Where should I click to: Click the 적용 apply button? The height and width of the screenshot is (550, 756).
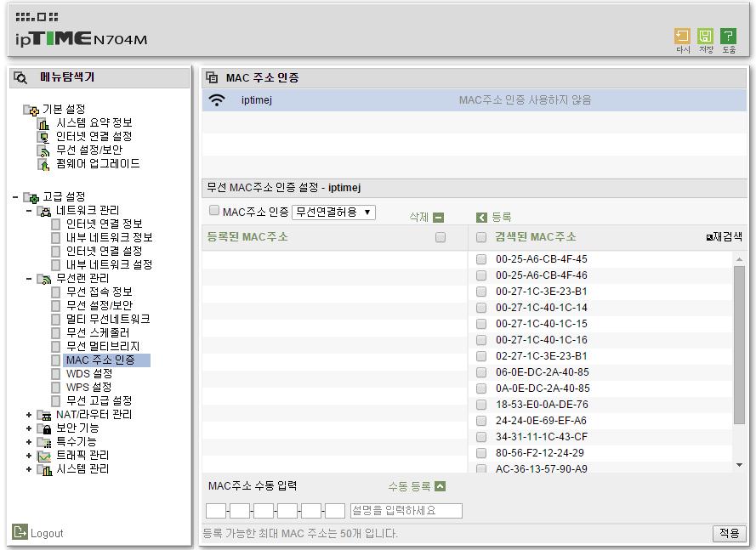[x=729, y=533]
